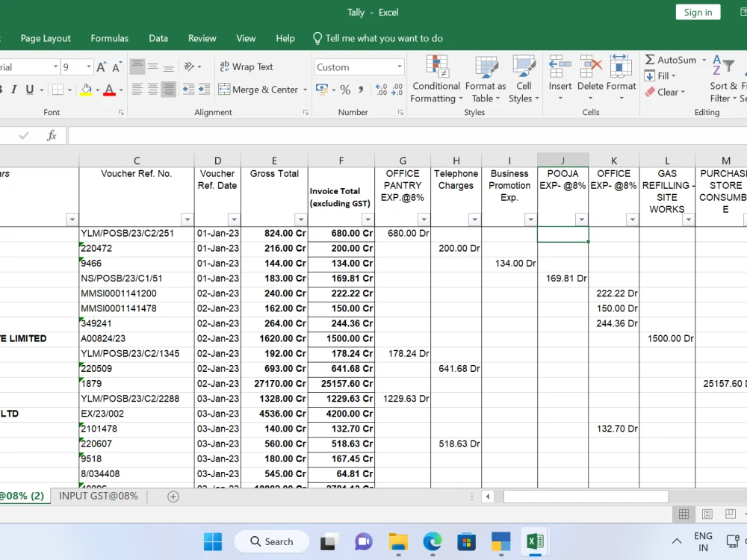Image resolution: width=747 pixels, height=560 pixels.
Task: Click the Delete cells icon
Action: click(591, 66)
